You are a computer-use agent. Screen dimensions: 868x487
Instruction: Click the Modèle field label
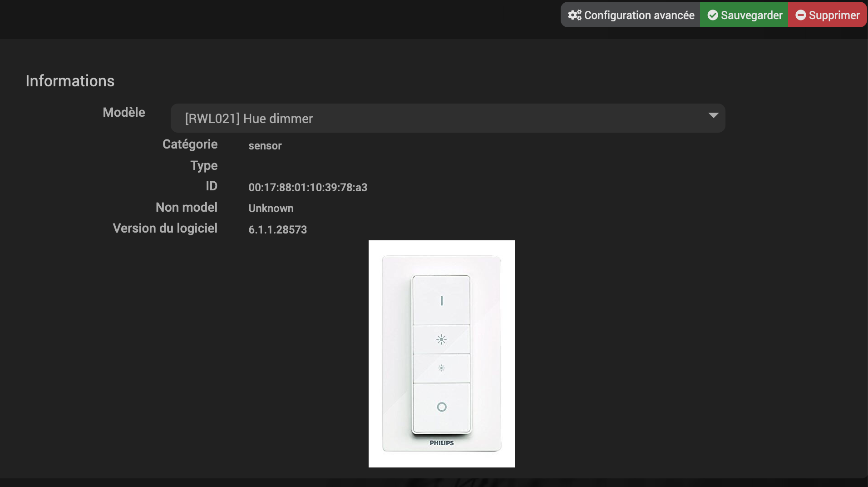pyautogui.click(x=124, y=112)
